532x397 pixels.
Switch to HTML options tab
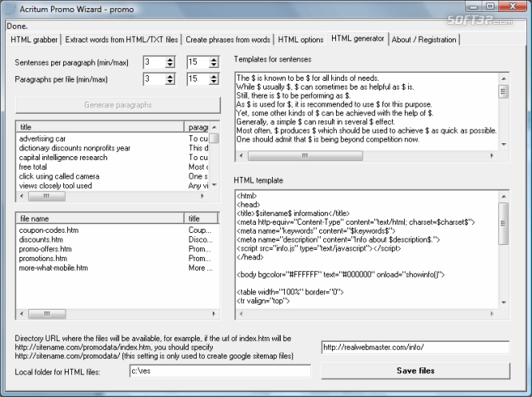pyautogui.click(x=300, y=40)
